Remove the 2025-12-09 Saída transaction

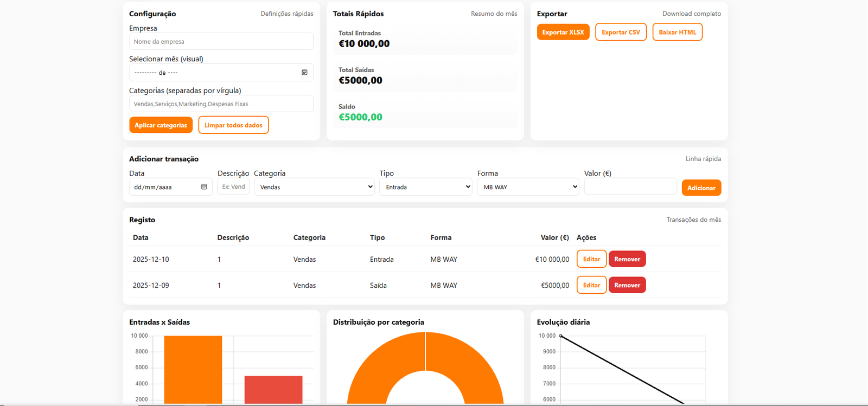pyautogui.click(x=627, y=285)
